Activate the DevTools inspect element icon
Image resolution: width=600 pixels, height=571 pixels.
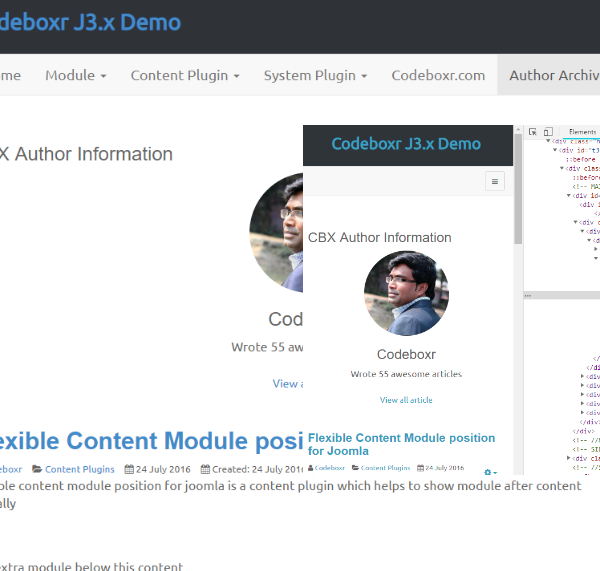coord(533,132)
